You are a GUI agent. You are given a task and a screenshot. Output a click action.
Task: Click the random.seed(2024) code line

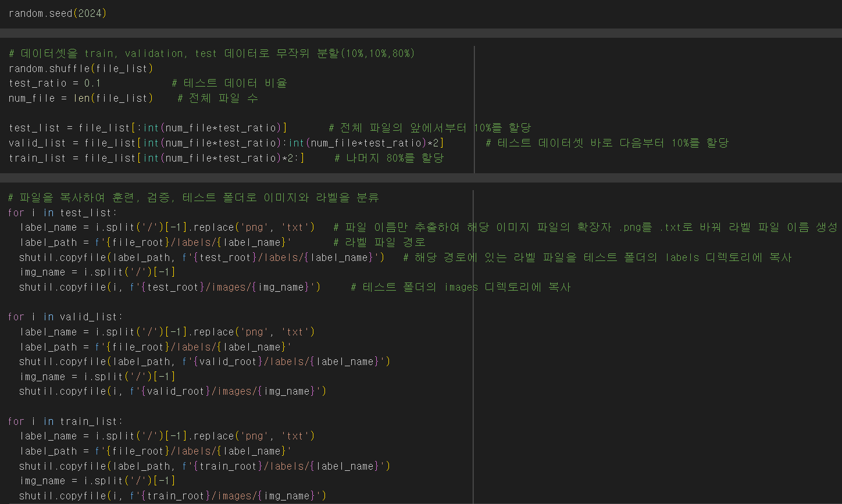point(58,13)
